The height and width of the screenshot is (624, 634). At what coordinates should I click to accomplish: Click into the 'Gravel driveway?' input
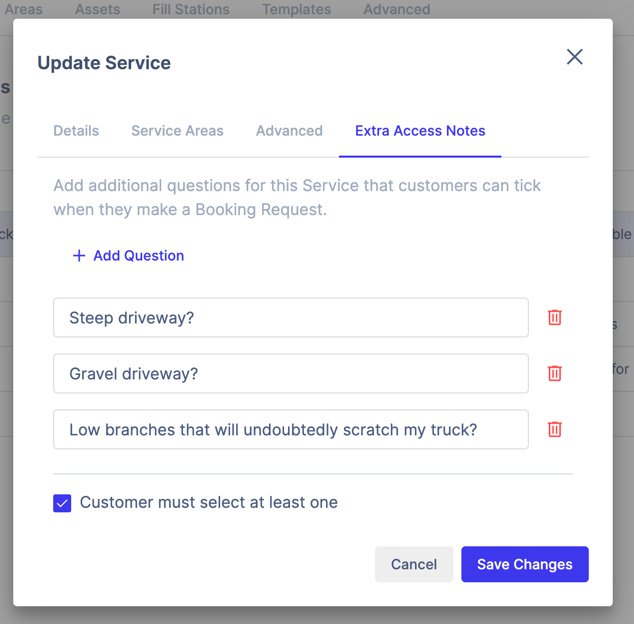point(290,374)
